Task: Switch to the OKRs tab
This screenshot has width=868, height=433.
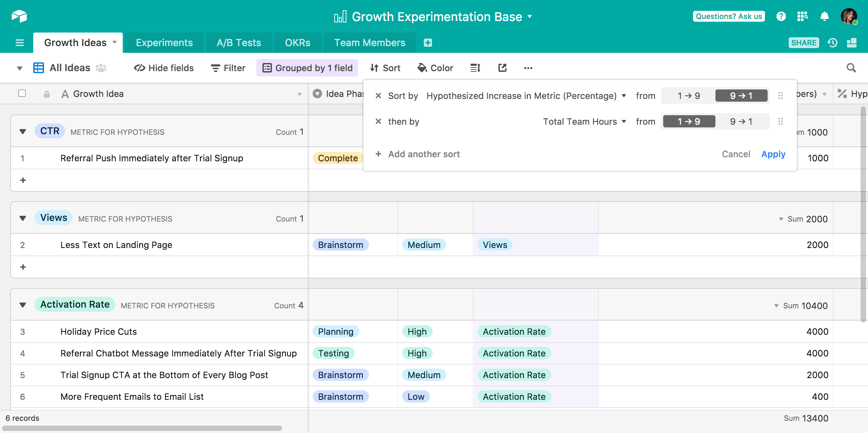Action: [x=297, y=43]
